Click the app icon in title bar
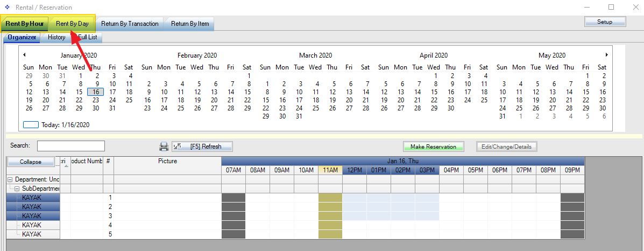Screen dimensions: 644x251 7,7
